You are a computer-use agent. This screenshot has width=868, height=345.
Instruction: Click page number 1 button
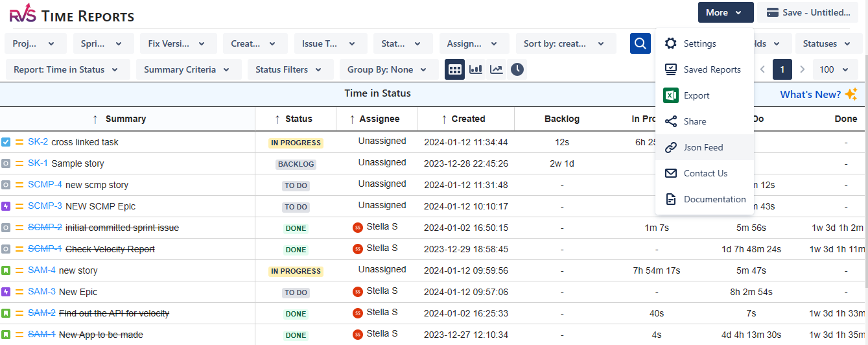tap(782, 69)
